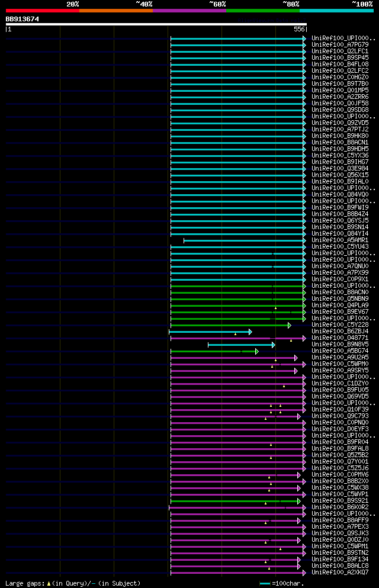Select the UniRef100_C0P9X1 label
The width and height of the screenshot is (379, 588).
point(340,279)
